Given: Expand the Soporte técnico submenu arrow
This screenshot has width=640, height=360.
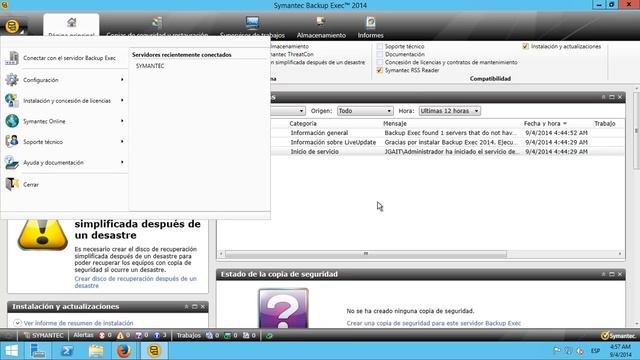Looking at the screenshot, I should pyautogui.click(x=122, y=141).
